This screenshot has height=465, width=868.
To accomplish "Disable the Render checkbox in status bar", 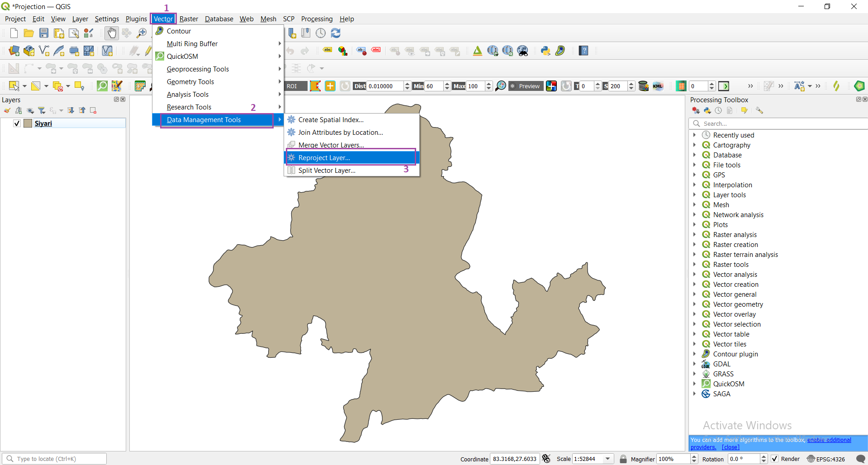I will [x=775, y=459].
